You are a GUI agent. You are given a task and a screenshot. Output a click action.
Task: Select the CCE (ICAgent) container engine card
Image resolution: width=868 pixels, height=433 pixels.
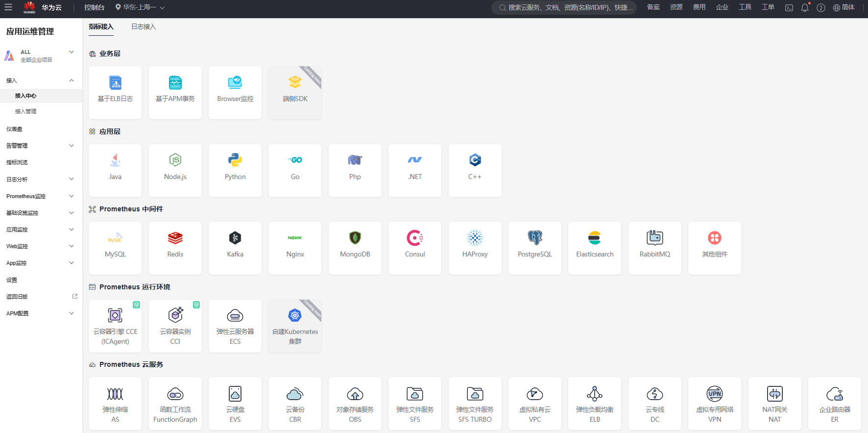coord(115,326)
